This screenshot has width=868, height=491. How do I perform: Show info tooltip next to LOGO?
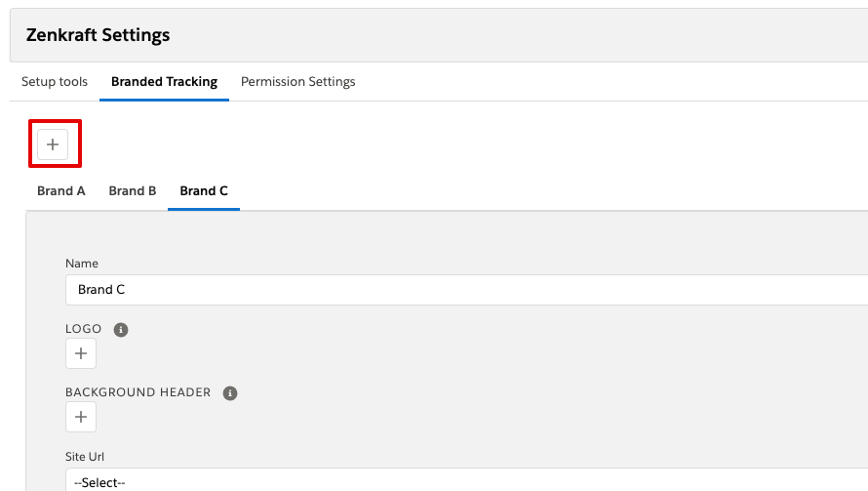pyautogui.click(x=121, y=330)
